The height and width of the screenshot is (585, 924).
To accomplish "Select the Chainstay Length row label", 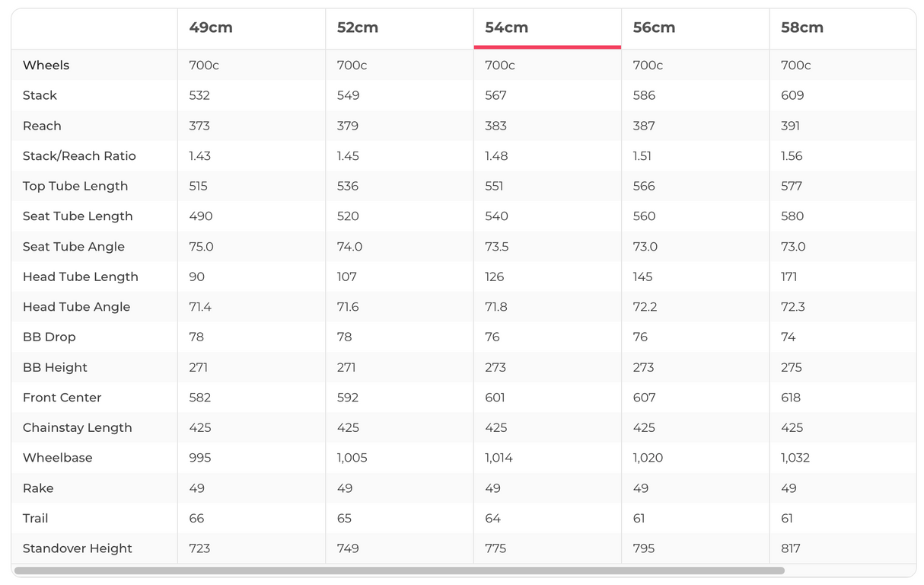I will [78, 427].
